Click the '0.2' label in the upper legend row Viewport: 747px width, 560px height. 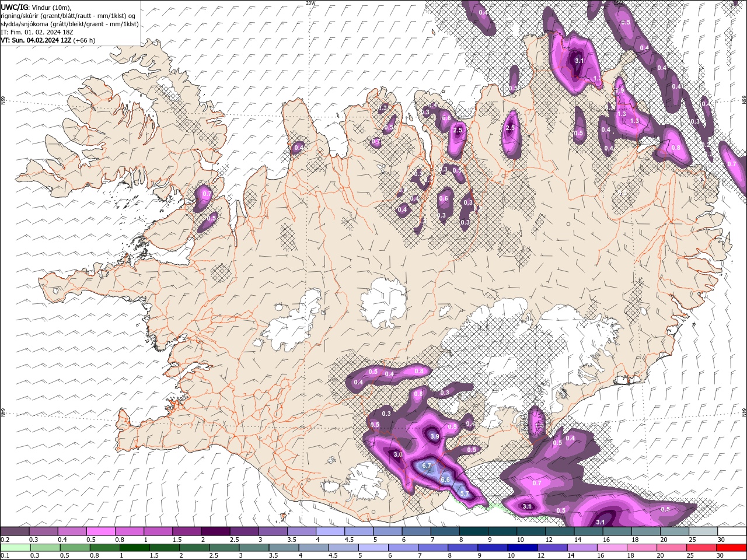point(5,540)
